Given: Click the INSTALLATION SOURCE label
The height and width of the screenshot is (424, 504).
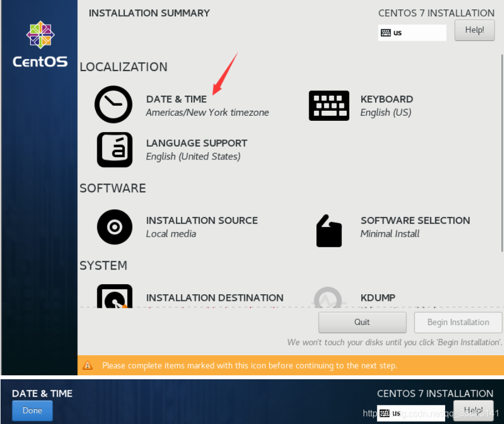Looking at the screenshot, I should tap(202, 220).
